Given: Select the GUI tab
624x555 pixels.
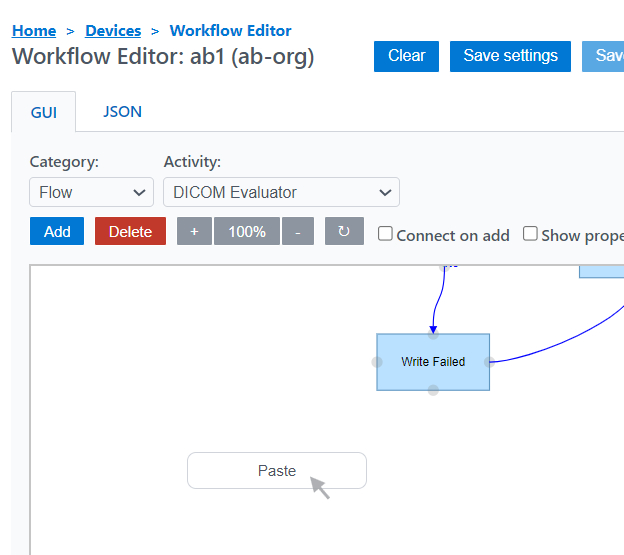Looking at the screenshot, I should pos(44,112).
